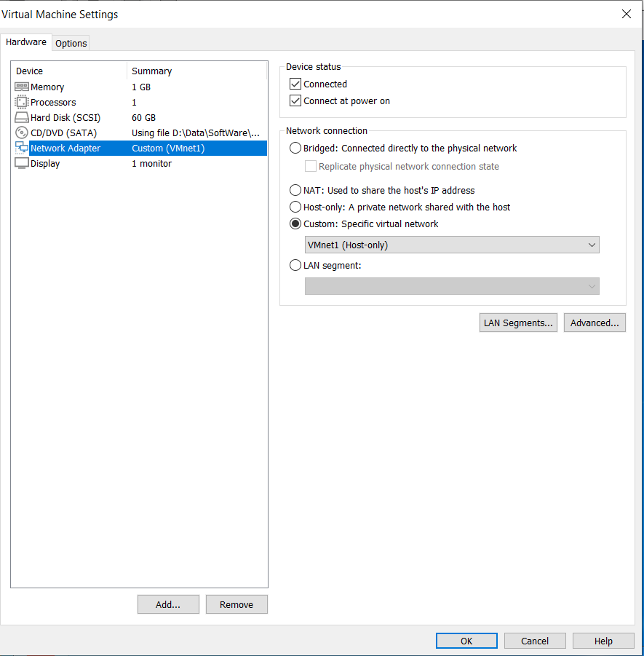Select the Bridged network connection option
644x656 pixels.
tap(295, 148)
